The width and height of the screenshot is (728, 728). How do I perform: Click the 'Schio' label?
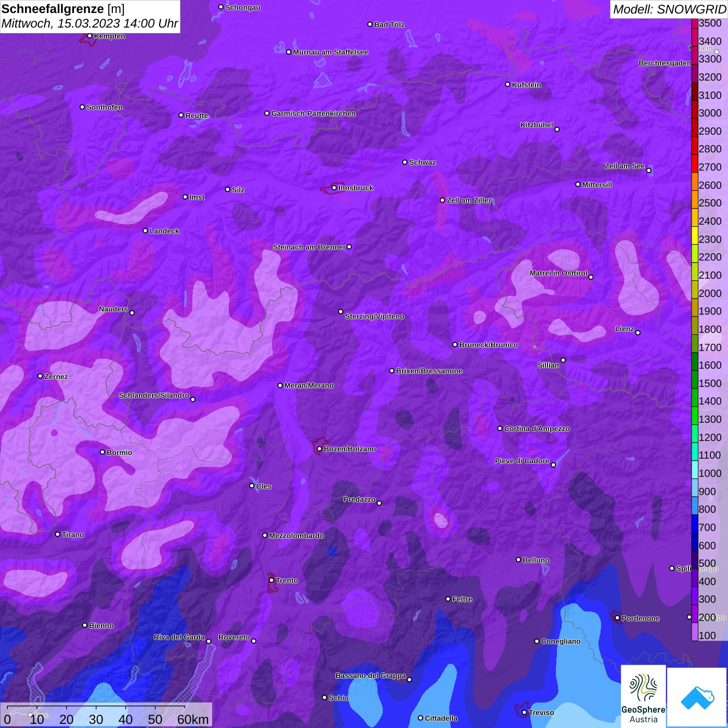pyautogui.click(x=339, y=698)
